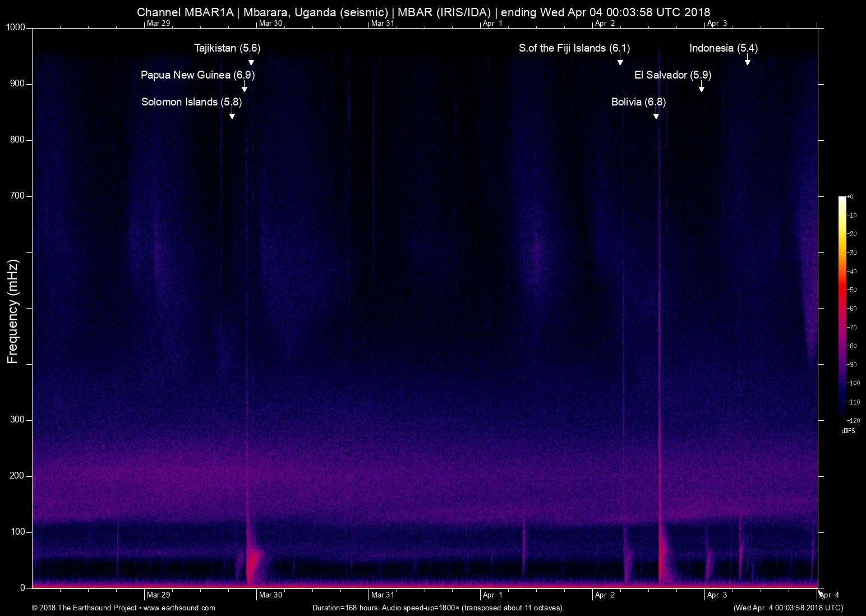Click the Duration=168 hours footer text

coord(437,608)
